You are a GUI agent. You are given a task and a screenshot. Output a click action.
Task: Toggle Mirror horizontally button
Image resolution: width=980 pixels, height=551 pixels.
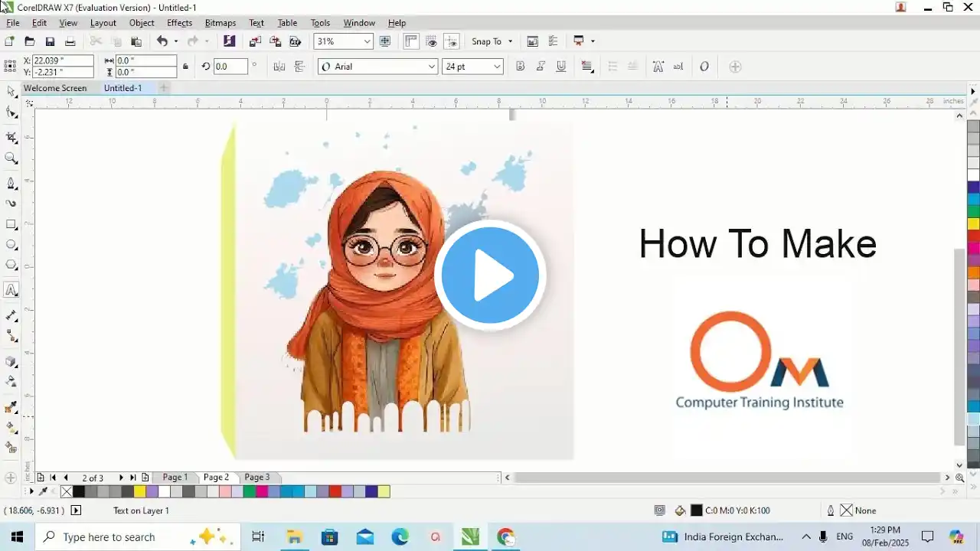(x=279, y=67)
